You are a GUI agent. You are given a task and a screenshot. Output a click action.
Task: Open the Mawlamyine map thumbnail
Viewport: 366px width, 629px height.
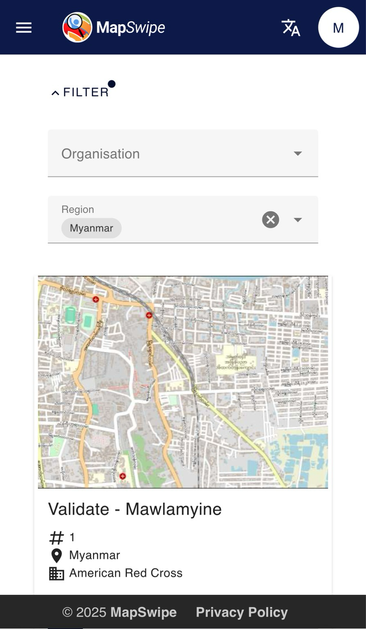[183, 382]
